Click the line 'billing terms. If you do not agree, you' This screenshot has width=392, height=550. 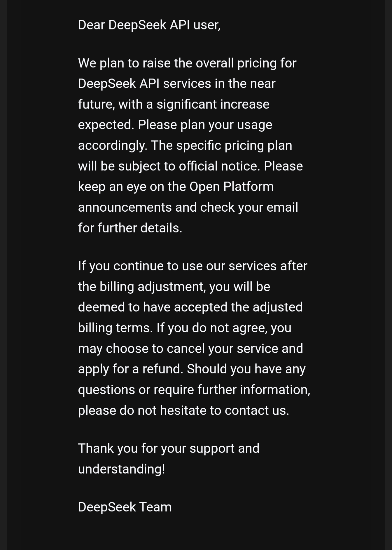[x=185, y=328]
